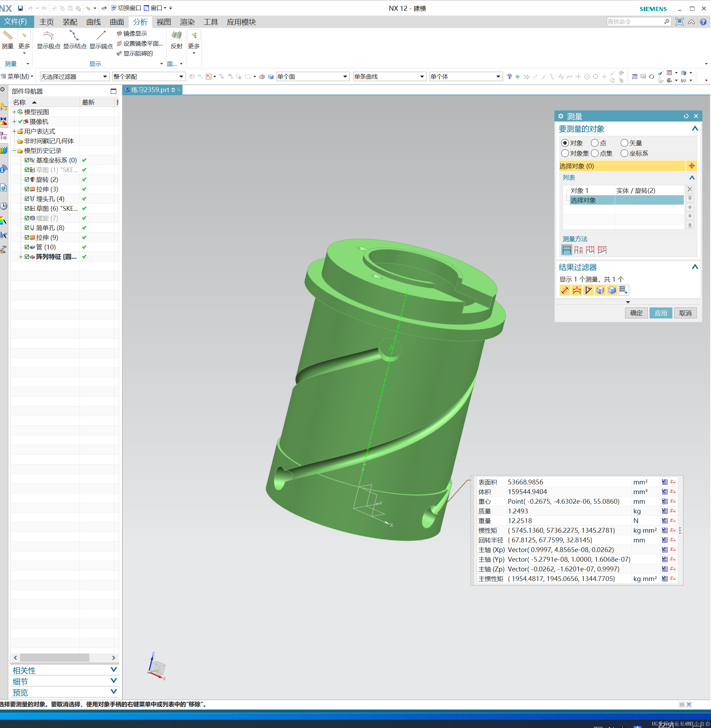
Task: Open the 单个面 dropdown
Action: pyautogui.click(x=313, y=77)
